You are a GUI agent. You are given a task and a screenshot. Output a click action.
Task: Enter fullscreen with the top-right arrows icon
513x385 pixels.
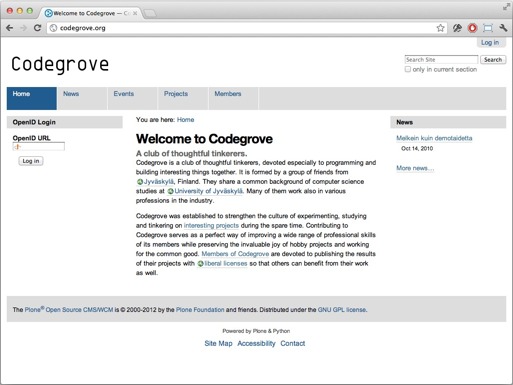tap(506, 7)
